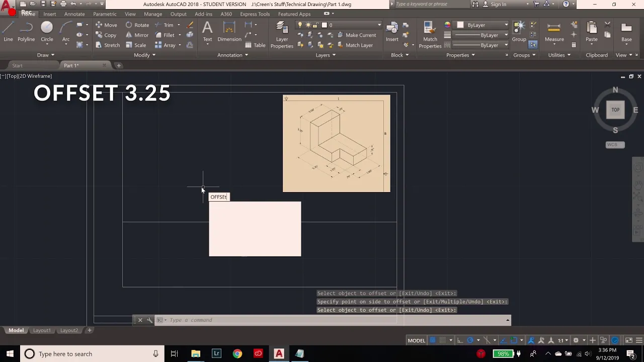
Task: Activate the Fillet command
Action: [165, 35]
